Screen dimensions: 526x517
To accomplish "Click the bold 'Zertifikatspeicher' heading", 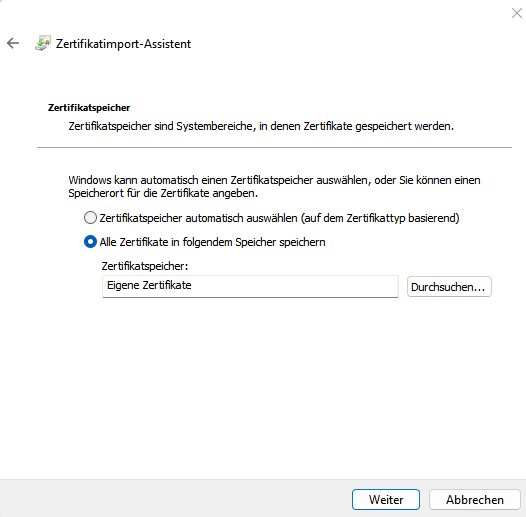I will pyautogui.click(x=89, y=108).
